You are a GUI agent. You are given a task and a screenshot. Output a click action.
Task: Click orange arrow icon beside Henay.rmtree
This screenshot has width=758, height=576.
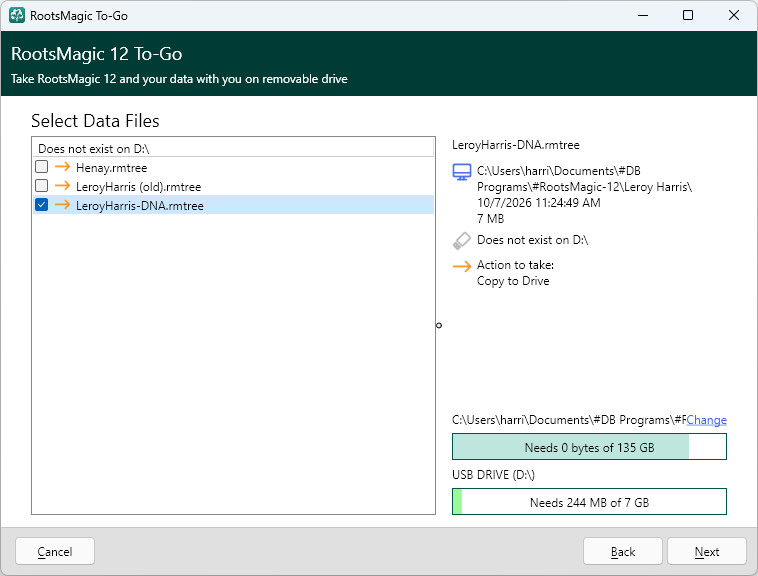[62, 167]
